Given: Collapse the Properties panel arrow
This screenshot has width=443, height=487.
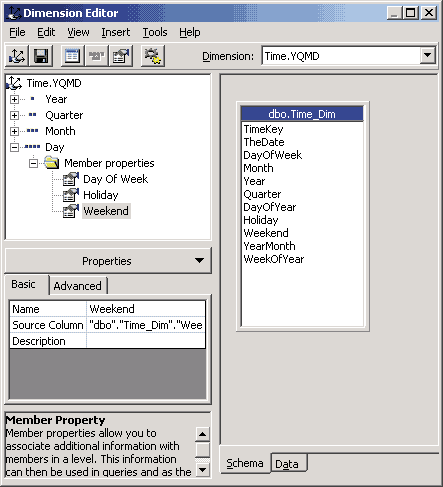Looking at the screenshot, I should click(x=199, y=260).
